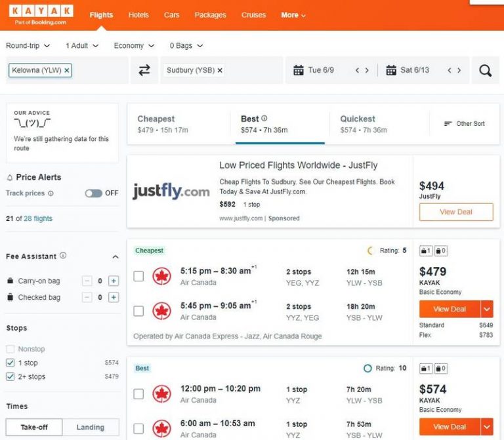Click Air Canada logo on 12:00 pm flight
Image resolution: width=504 pixels, height=440 pixels.
pos(161,393)
